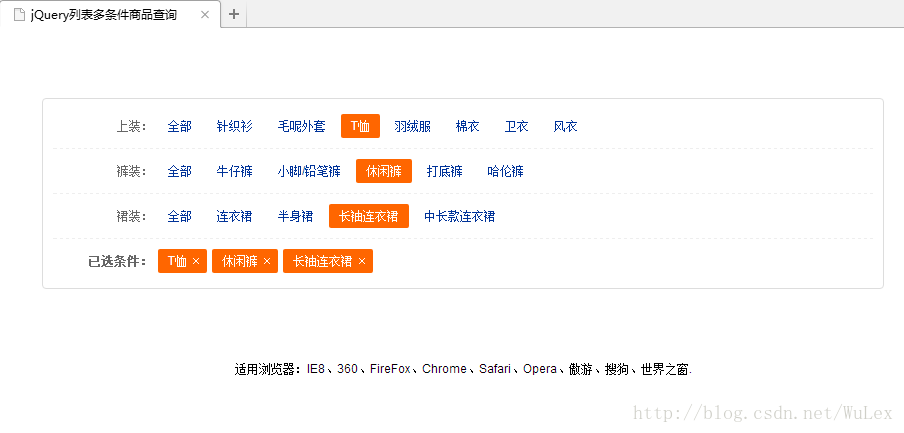Click the highlighted T恤 filter in 上装
Image resolution: width=904 pixels, height=433 pixels.
360,126
